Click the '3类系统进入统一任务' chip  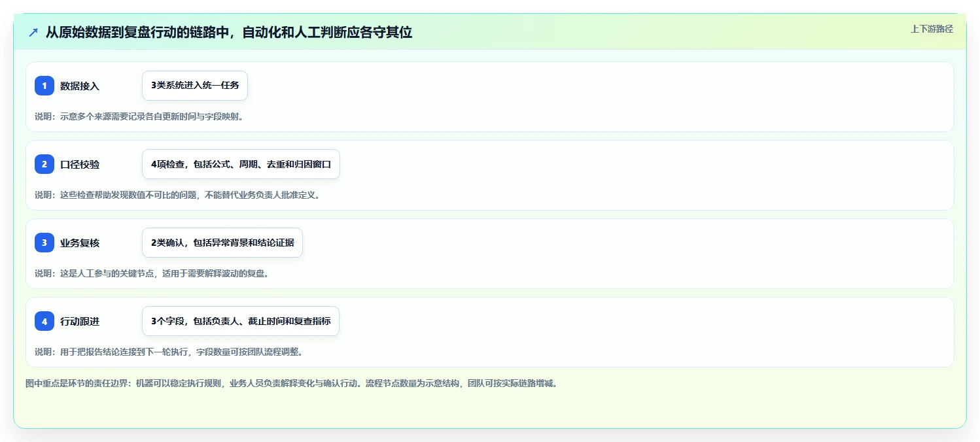coord(195,86)
